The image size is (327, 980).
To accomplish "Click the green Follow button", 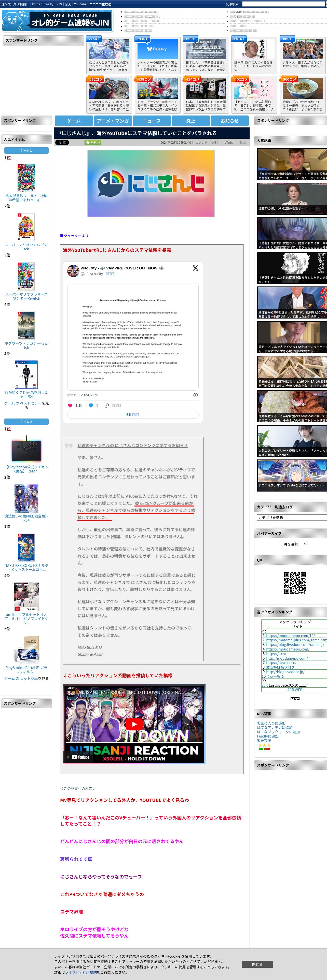I will (92, 142).
